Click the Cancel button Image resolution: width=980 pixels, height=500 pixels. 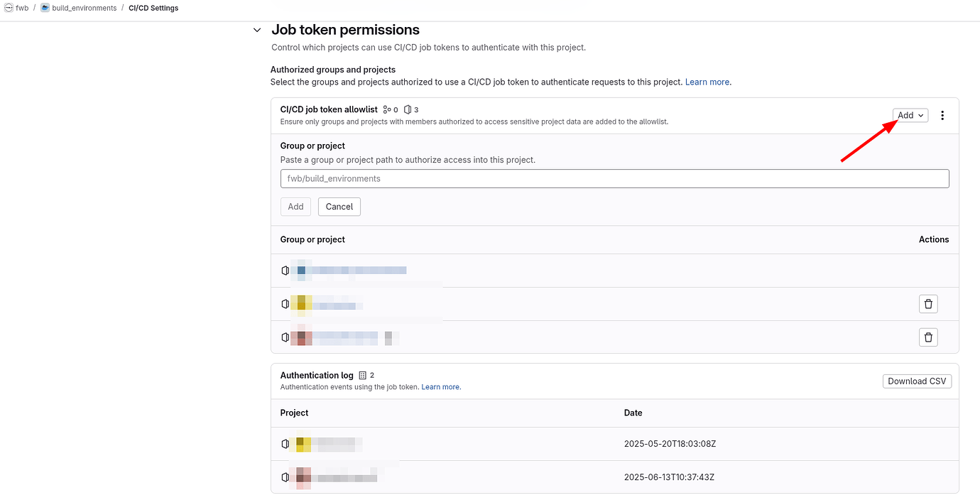(339, 207)
